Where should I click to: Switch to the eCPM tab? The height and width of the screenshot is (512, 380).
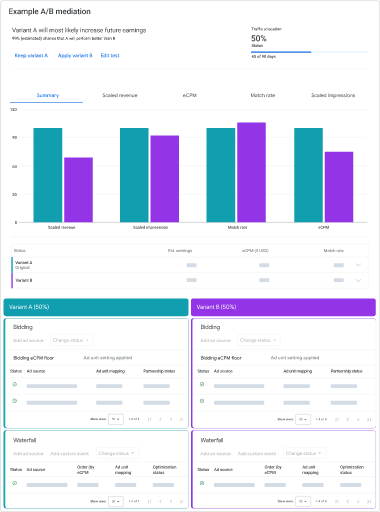(190, 95)
